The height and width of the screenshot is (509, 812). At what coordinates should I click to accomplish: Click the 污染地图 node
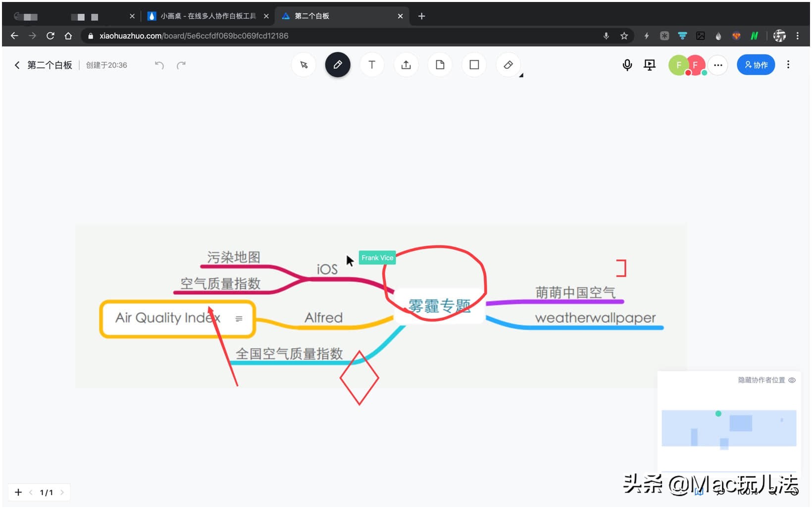(234, 257)
